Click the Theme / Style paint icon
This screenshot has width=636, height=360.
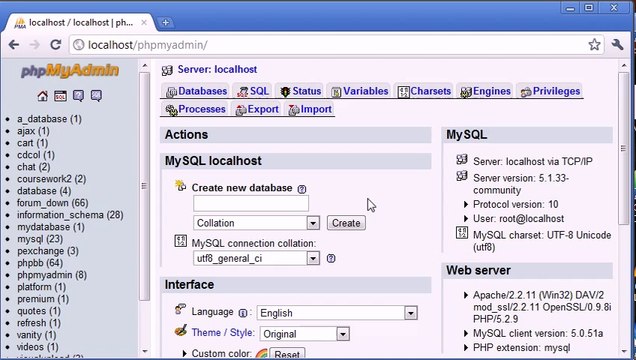point(180,330)
